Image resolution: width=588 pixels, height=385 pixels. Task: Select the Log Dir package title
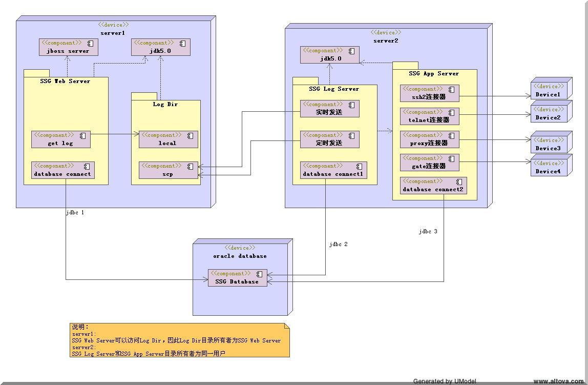pos(165,104)
